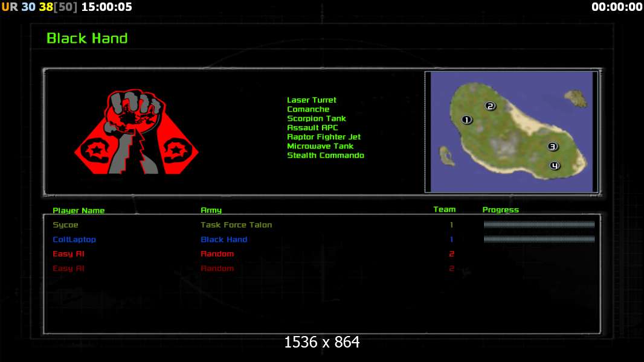Click Task Force Talon army entry
644x362 pixels.
[x=236, y=224]
